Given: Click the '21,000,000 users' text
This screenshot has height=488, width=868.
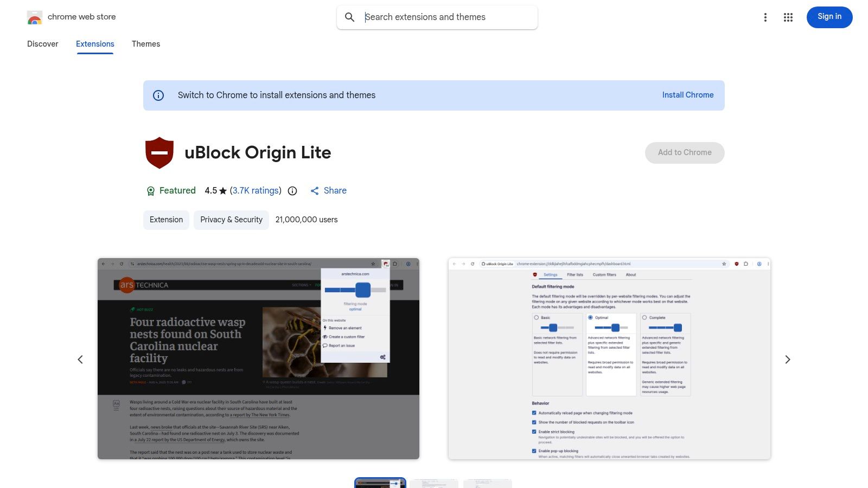Looking at the screenshot, I should (x=307, y=220).
